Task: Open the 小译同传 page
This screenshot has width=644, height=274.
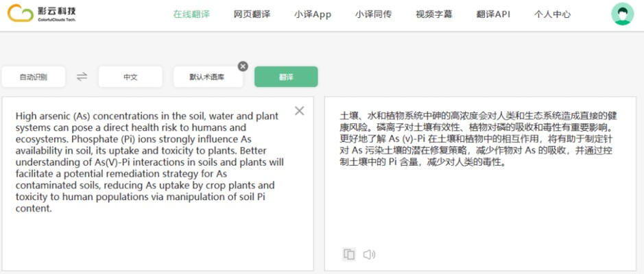Action: pos(373,14)
